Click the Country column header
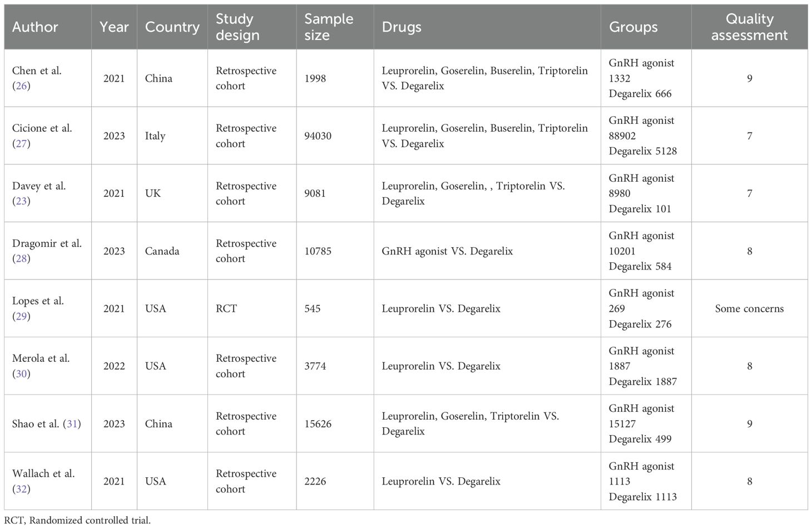Viewport: 812px width, 529px height. (x=172, y=27)
